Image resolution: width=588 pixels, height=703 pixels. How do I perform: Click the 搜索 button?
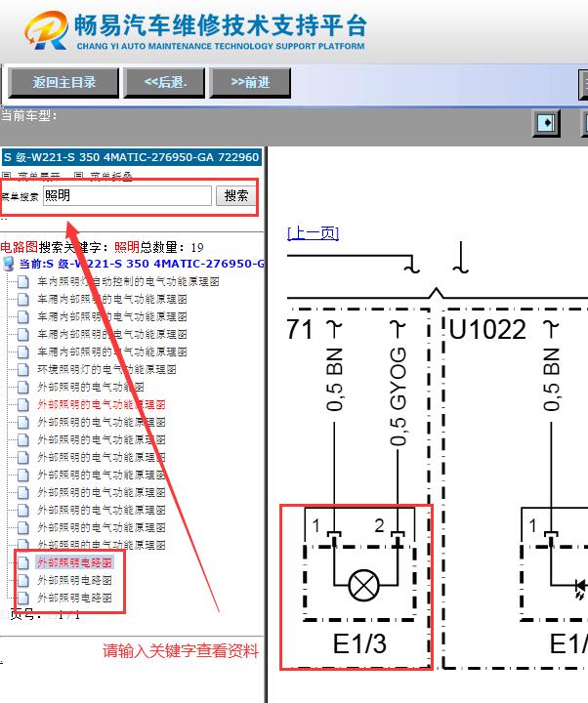236,196
